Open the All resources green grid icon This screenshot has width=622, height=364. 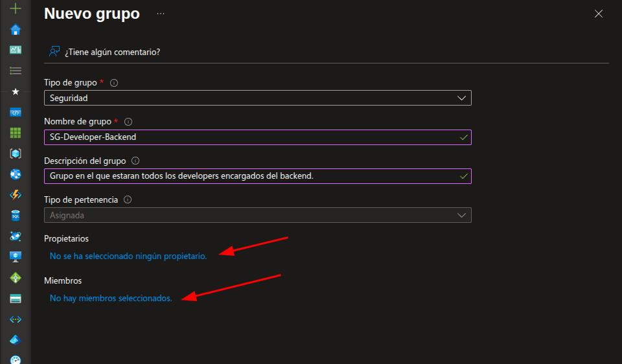(16, 133)
